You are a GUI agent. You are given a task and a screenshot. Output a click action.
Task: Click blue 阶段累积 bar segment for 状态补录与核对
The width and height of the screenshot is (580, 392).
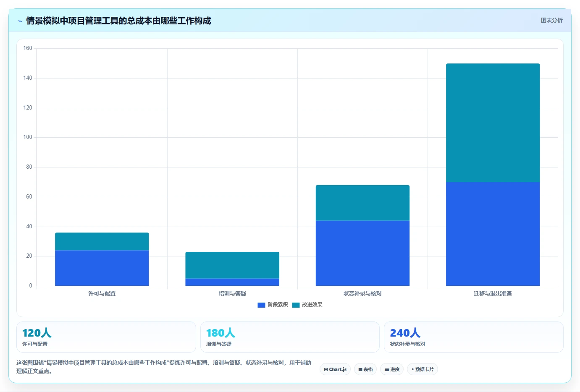[x=362, y=253]
